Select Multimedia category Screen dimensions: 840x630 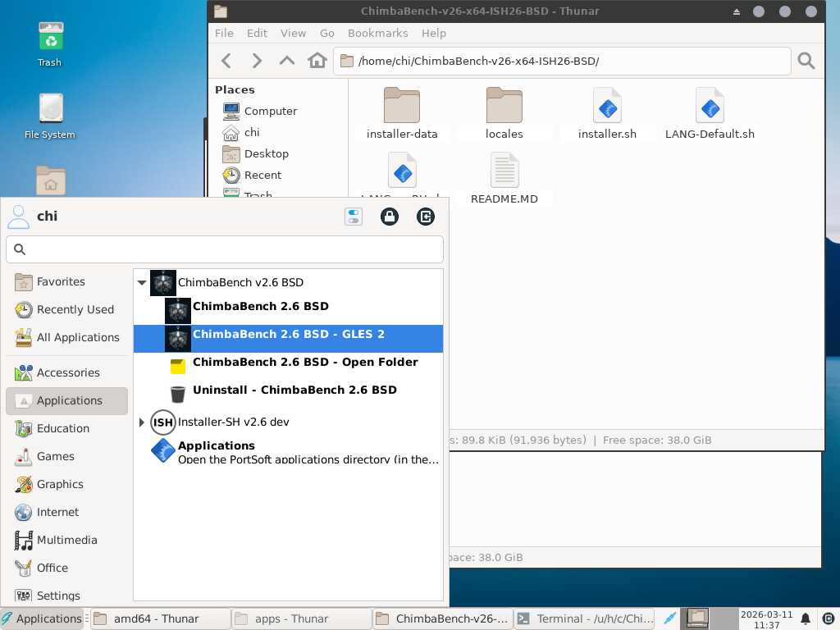[x=67, y=540]
